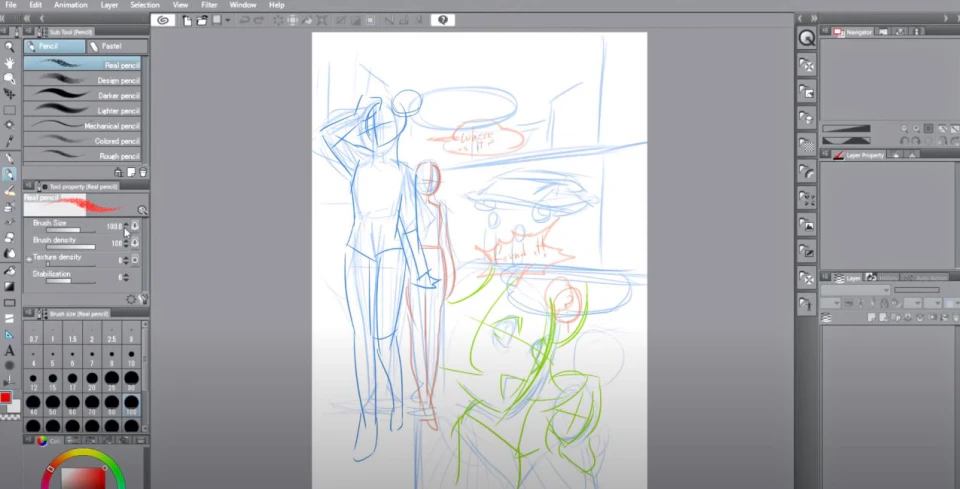
Task: Select the Figure rectangle tool
Action: (x=9, y=302)
